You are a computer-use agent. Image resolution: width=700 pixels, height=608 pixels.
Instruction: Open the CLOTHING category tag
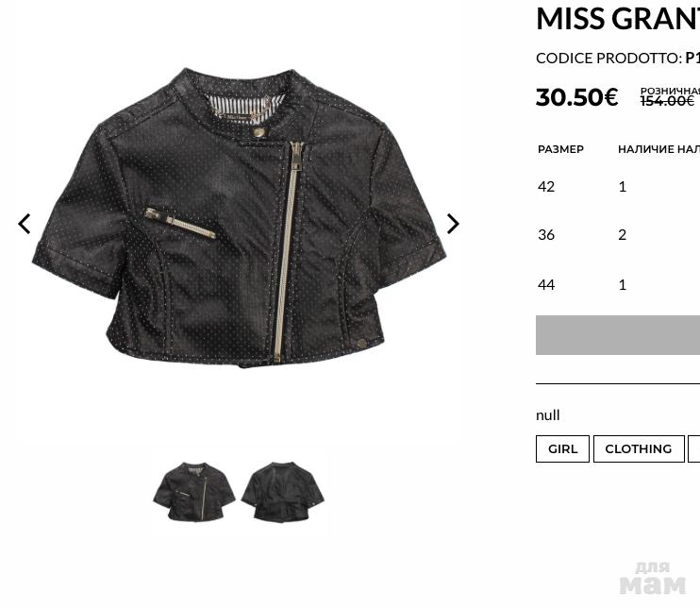(639, 448)
